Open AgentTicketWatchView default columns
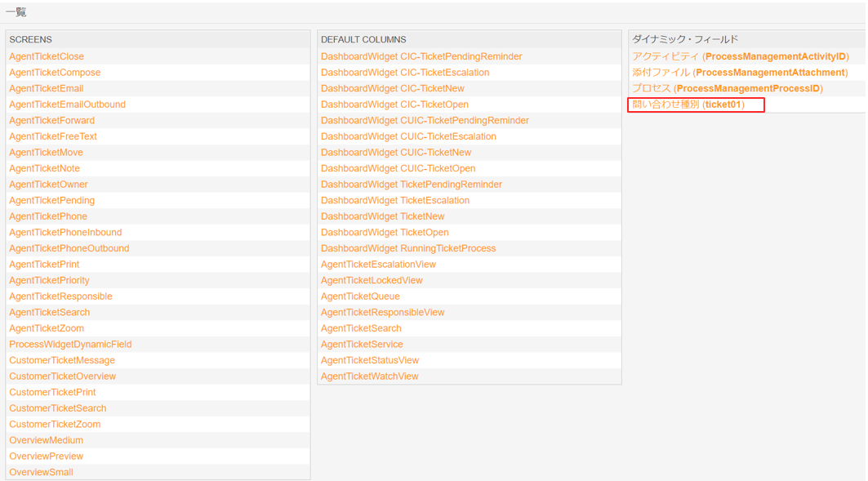 coord(370,376)
